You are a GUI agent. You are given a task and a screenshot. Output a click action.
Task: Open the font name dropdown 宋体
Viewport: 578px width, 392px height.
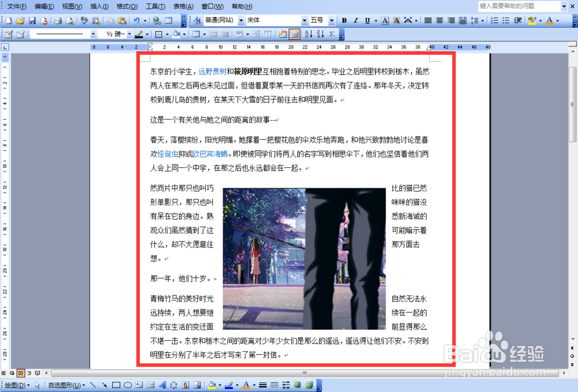pyautogui.click(x=305, y=21)
